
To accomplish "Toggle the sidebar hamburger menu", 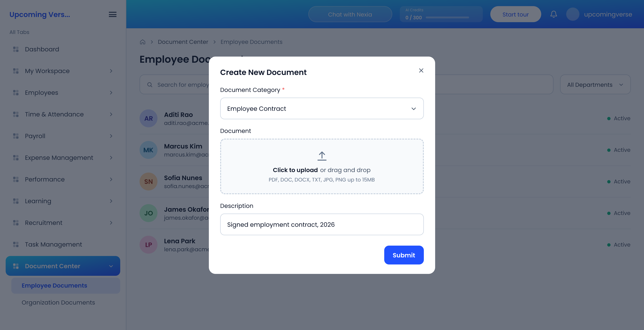I will [113, 14].
